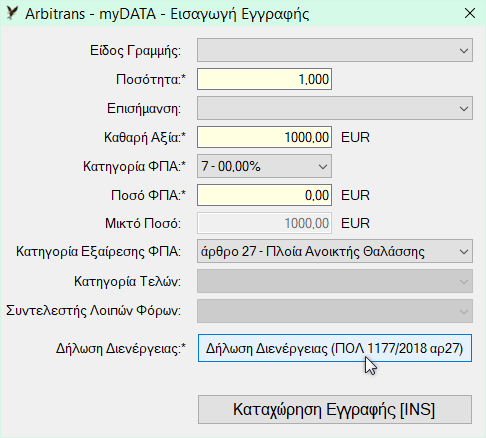Click EUR label beside Καθαρή Αξία
486x438 pixels.
[355, 137]
